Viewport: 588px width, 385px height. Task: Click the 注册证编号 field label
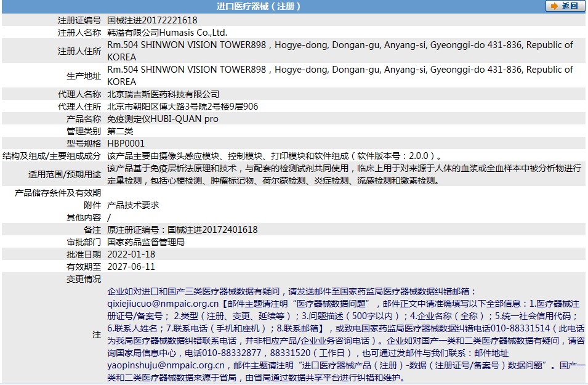point(79,20)
